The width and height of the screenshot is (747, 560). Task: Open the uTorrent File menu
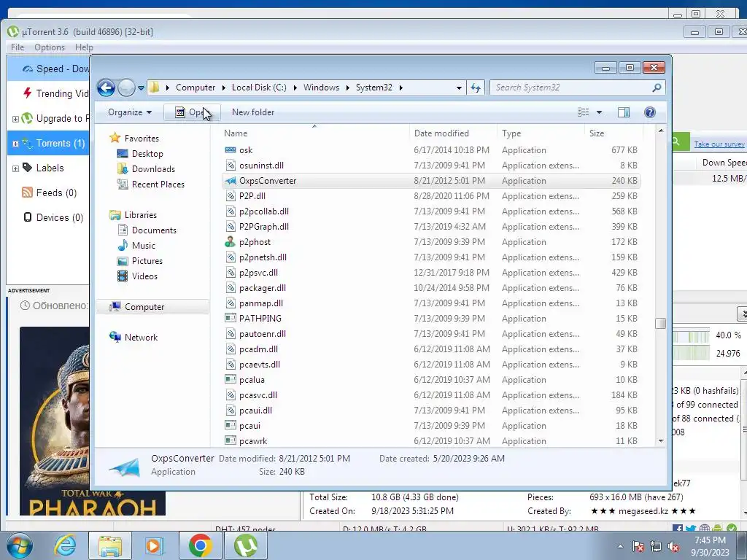pyautogui.click(x=18, y=47)
